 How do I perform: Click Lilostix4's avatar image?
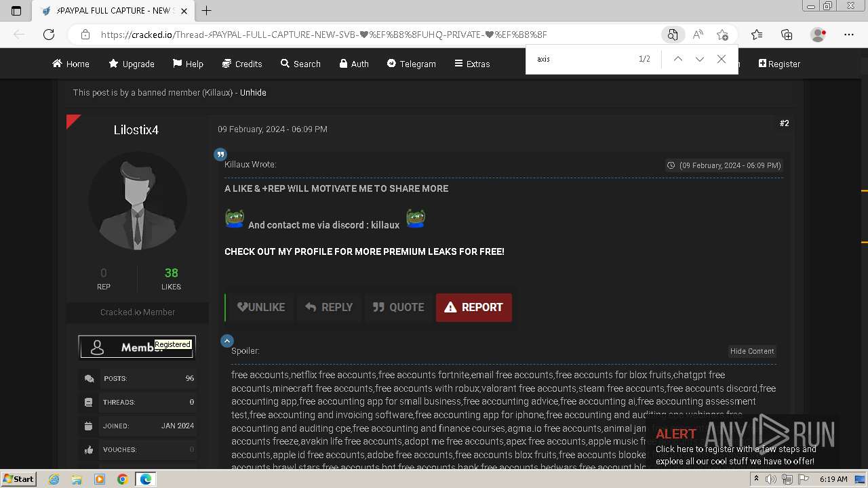point(138,201)
